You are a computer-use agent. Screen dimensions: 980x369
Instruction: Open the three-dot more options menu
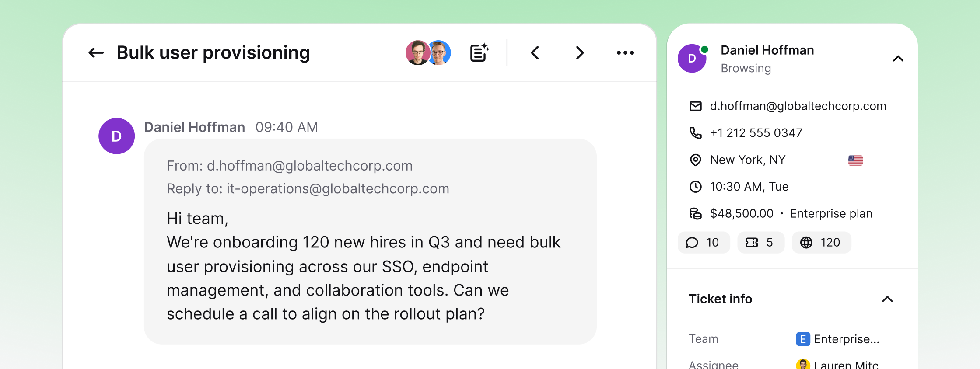625,53
